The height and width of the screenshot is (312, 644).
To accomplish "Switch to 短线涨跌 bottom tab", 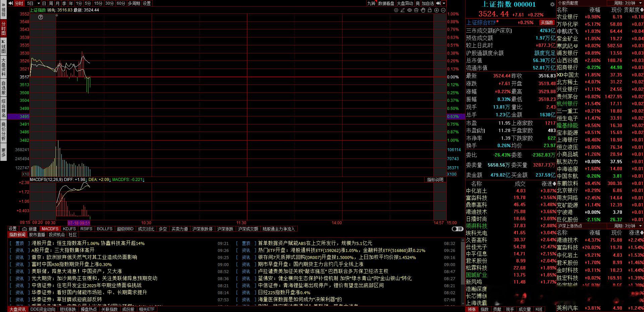I will tap(68, 309).
